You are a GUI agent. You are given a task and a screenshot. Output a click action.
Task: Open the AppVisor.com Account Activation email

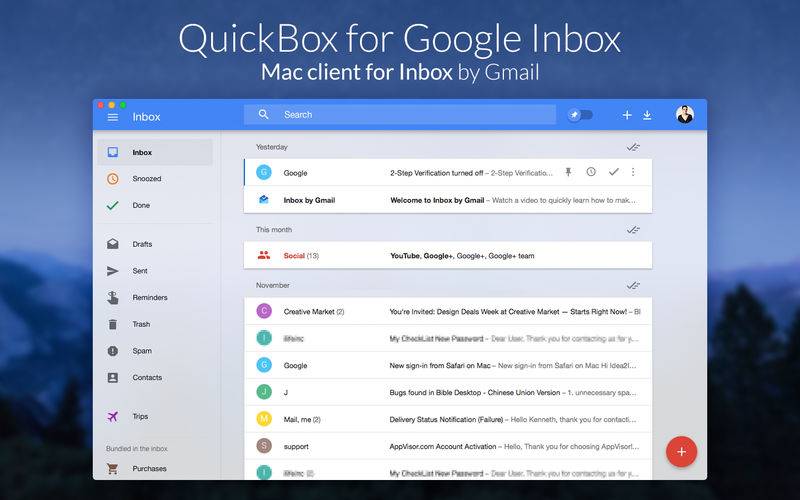pos(448,446)
